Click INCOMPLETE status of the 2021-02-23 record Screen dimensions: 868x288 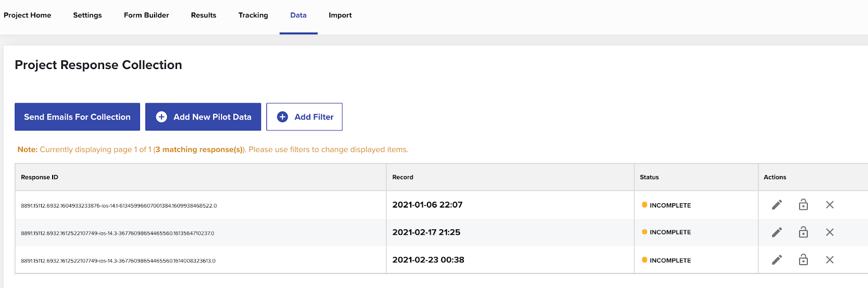(x=666, y=260)
